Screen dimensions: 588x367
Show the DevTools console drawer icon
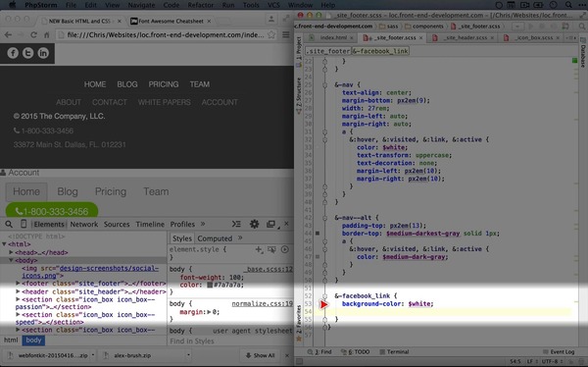[236, 225]
